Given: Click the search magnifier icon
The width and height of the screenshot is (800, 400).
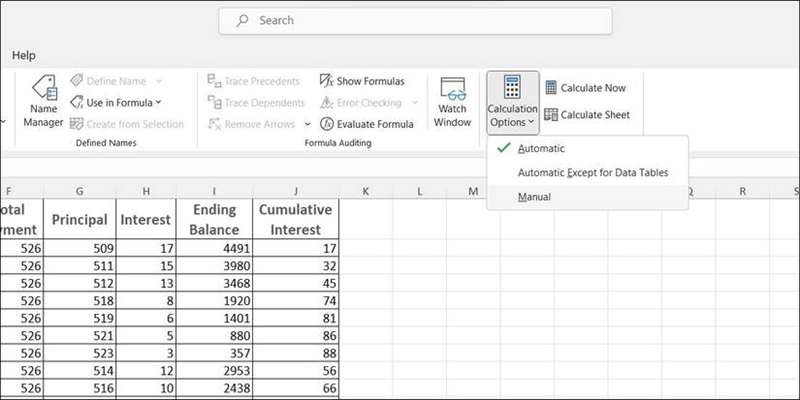Looking at the screenshot, I should click(x=241, y=20).
